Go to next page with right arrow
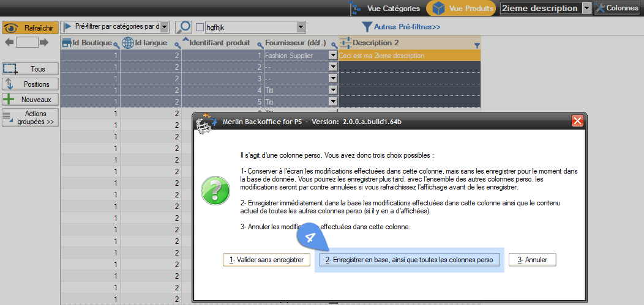Viewport: 644px width, 305px height. (x=44, y=42)
